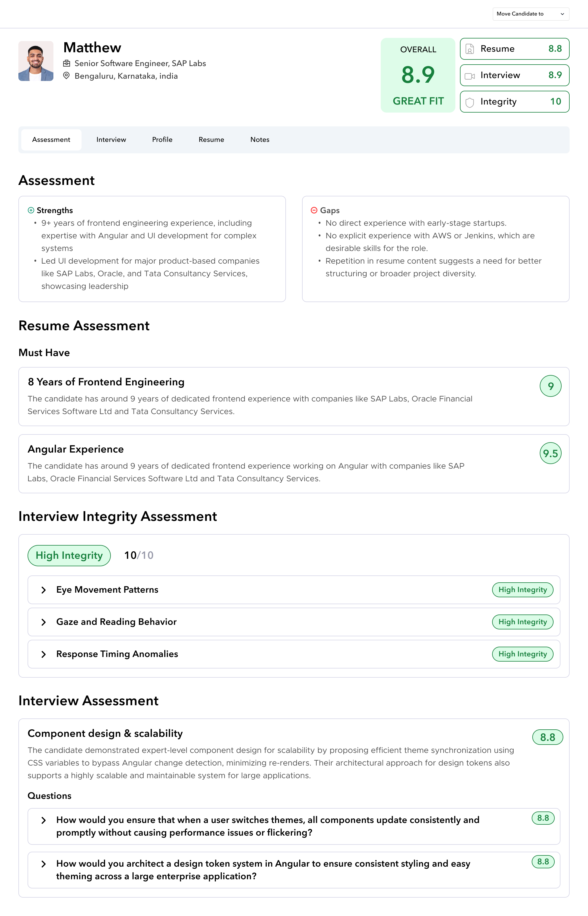588x916 pixels.
Task: Click the Resume 8.8 score card
Action: point(514,49)
